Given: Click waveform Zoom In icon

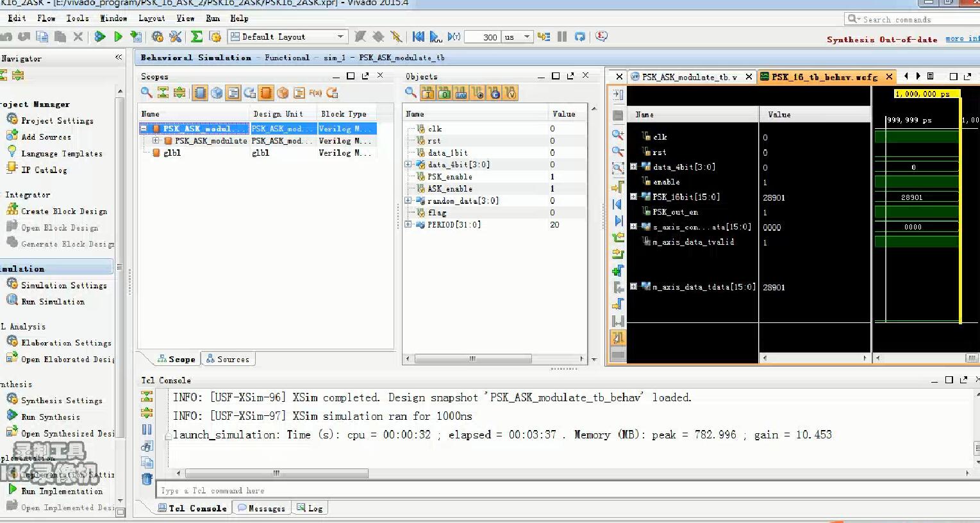Looking at the screenshot, I should [x=618, y=135].
